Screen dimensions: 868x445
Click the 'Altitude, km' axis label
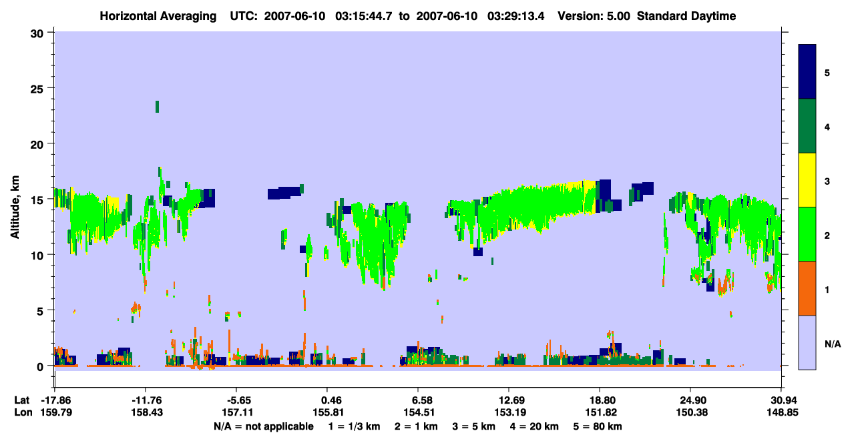[15, 208]
